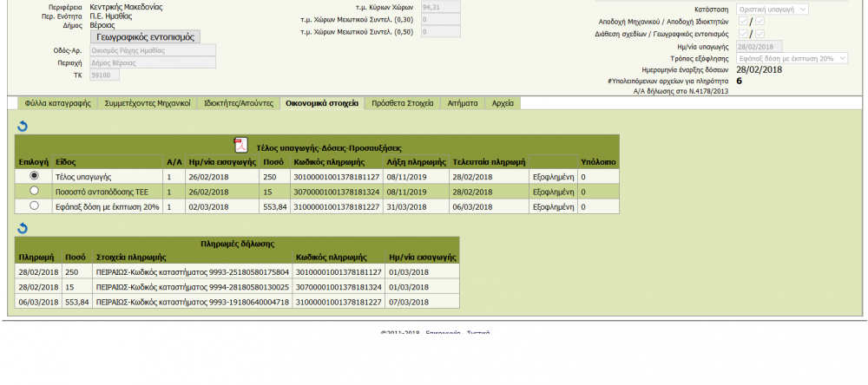
Task: Click the Οδός-Αρ. address input field
Action: [x=152, y=50]
